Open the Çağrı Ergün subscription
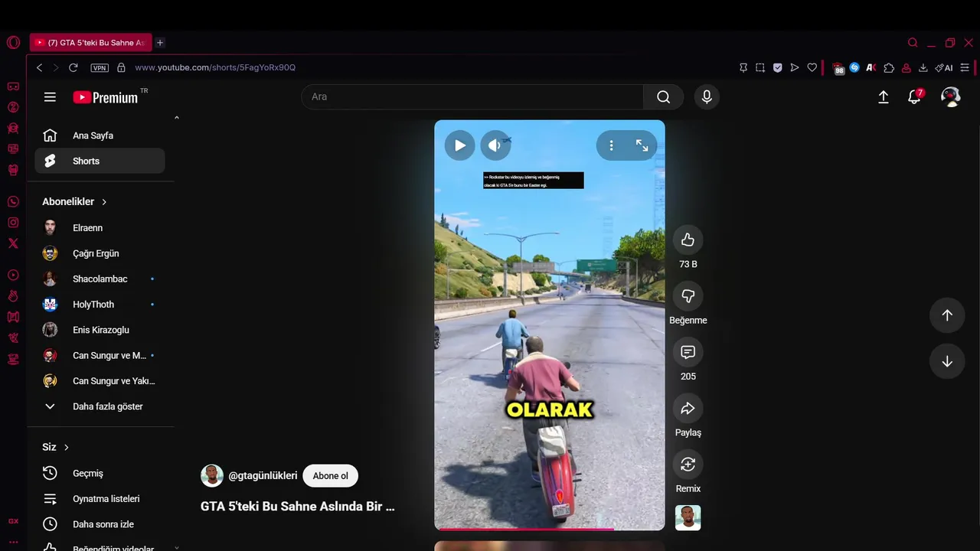Screen dimensions: 980x551 coord(100,253)
